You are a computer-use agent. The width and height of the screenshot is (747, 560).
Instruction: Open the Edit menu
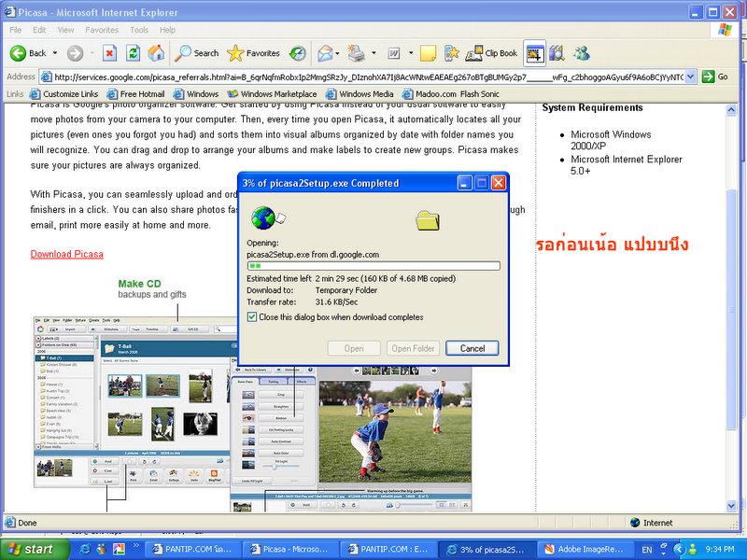coord(39,30)
